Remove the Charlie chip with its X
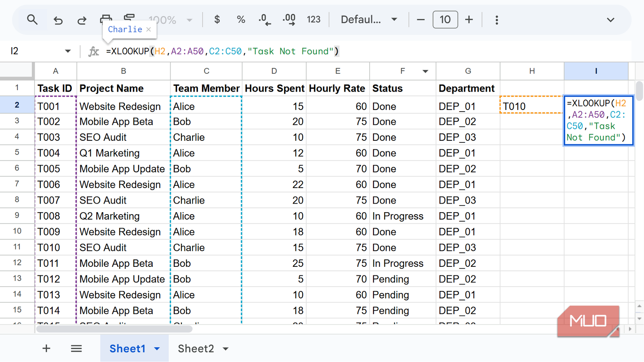This screenshot has width=644, height=362. 148,29
